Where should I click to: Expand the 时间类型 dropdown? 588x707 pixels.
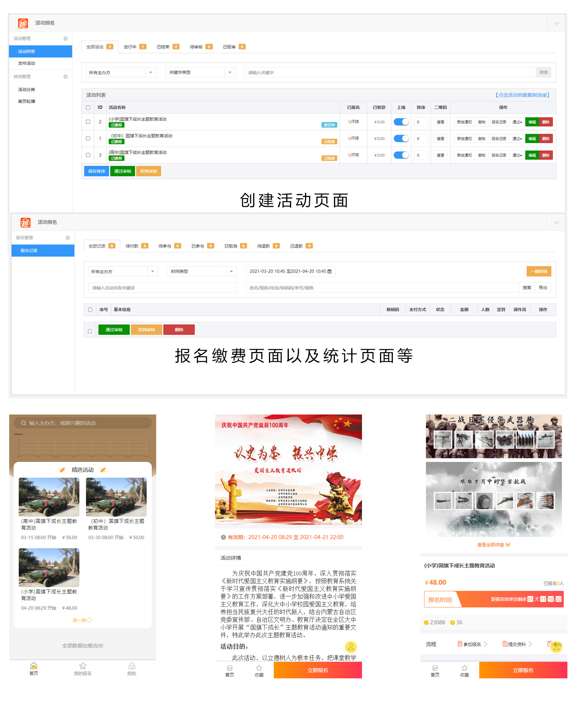(201, 272)
